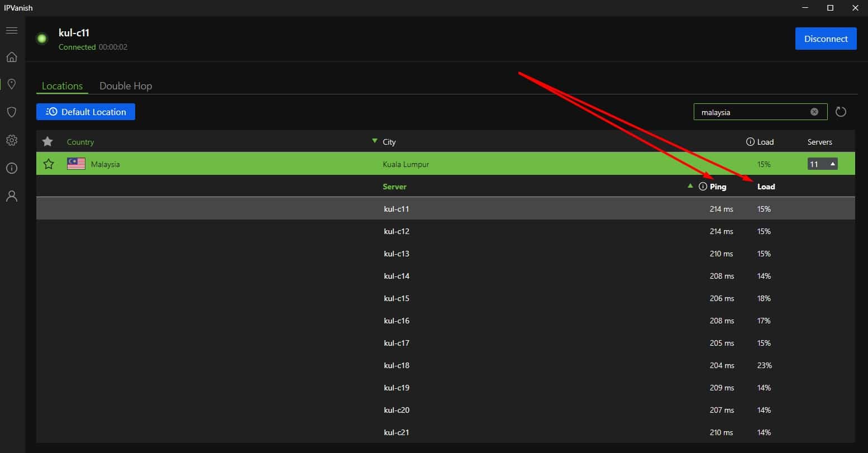Select server kul-c16
Image resolution: width=868 pixels, height=453 pixels.
point(446,320)
